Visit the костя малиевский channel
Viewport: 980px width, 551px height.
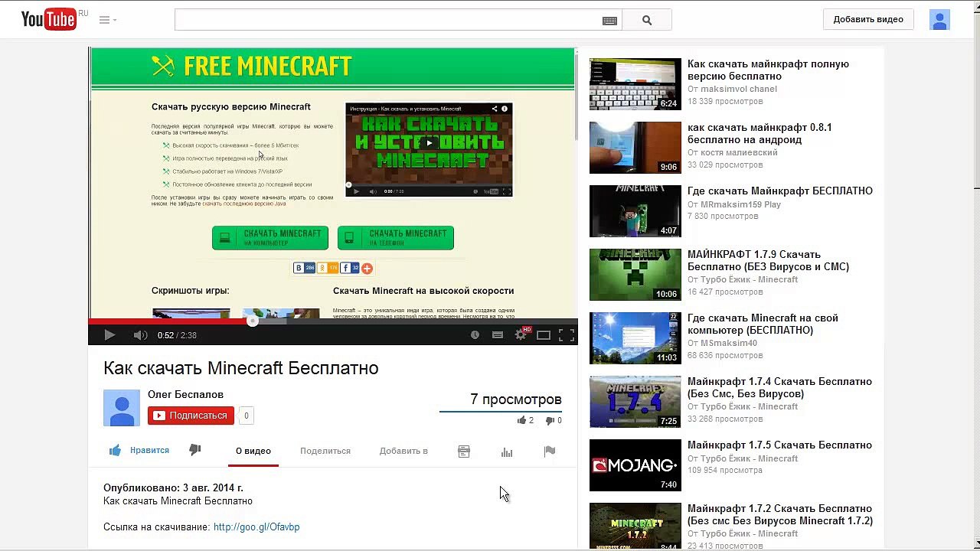739,152
